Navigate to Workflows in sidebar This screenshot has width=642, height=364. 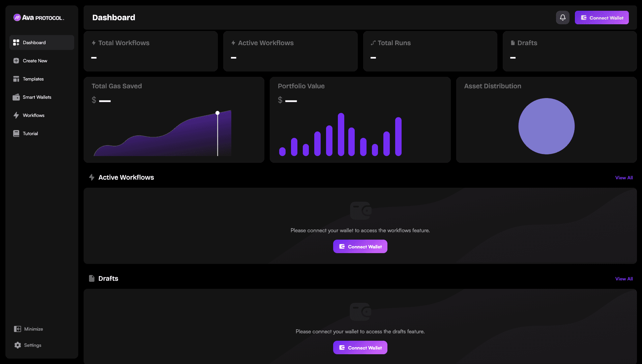(42, 115)
